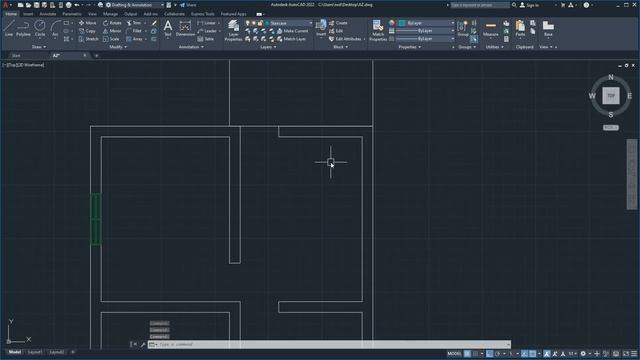This screenshot has width=640, height=360.
Task: Expand the Draw panel
Action: [39, 47]
